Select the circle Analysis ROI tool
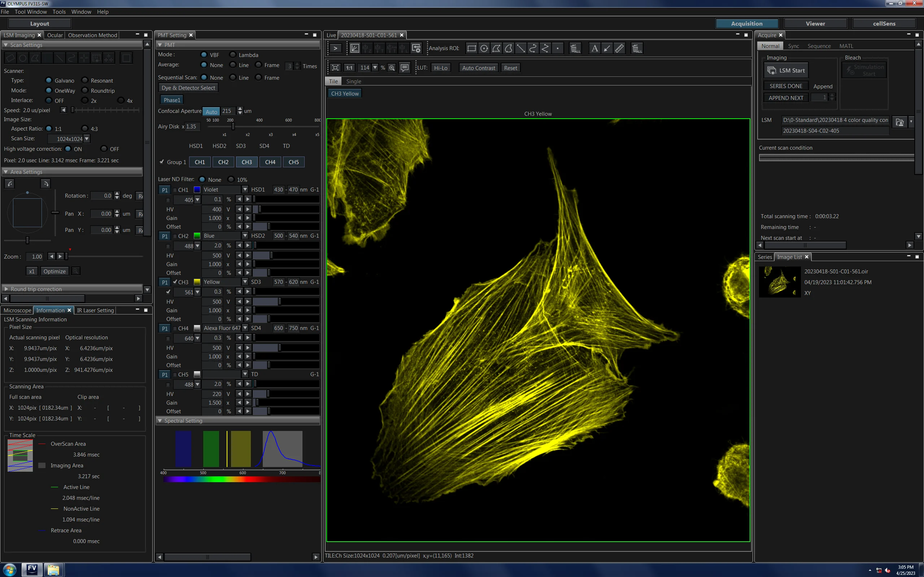The image size is (924, 577). [484, 48]
